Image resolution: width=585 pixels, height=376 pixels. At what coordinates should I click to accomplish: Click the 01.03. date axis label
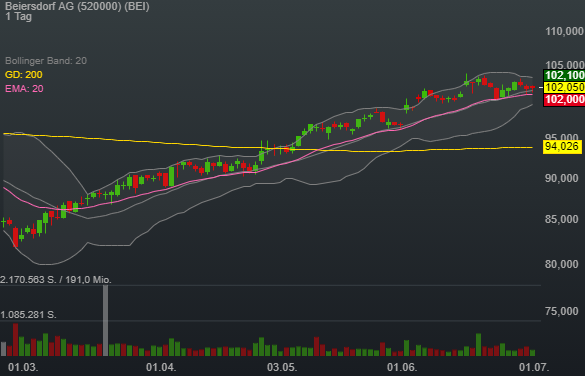pyautogui.click(x=23, y=367)
